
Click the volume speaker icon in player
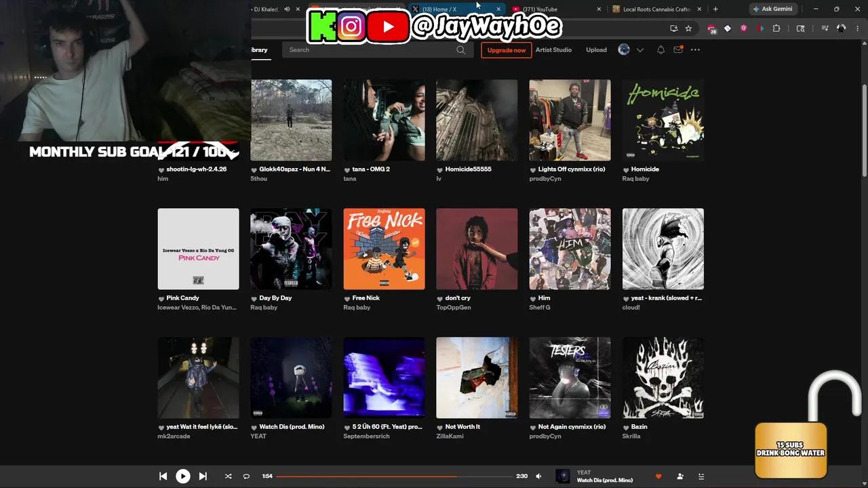pyautogui.click(x=538, y=476)
